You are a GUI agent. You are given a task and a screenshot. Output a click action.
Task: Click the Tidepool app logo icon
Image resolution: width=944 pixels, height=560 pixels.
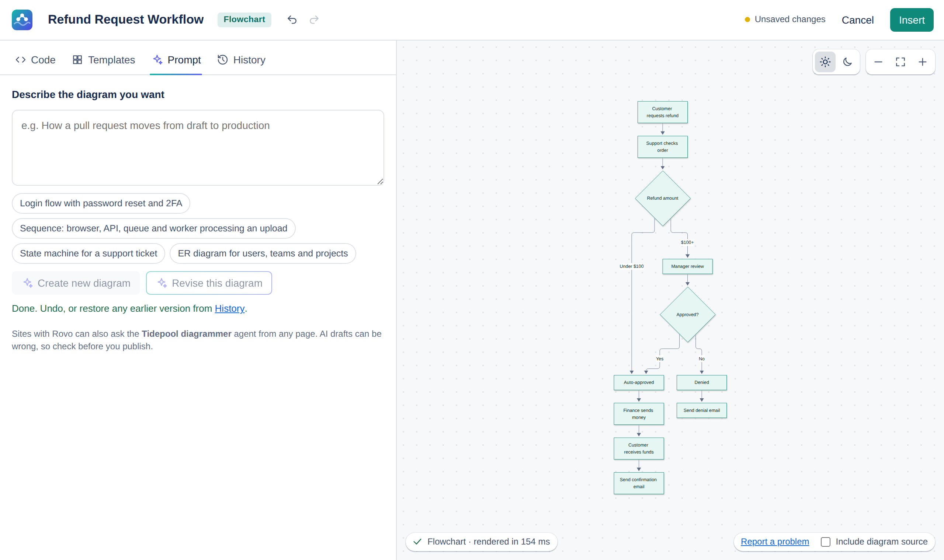pyautogui.click(x=22, y=20)
